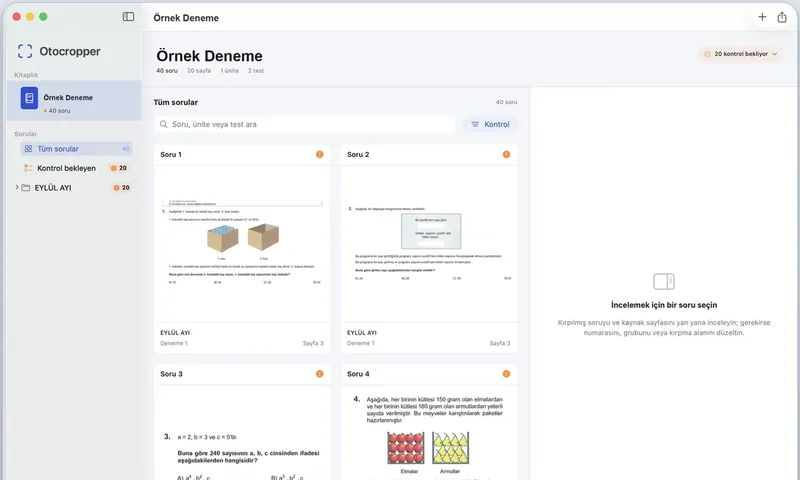Click the 40 soru header stat
This screenshot has width=800, height=480.
(x=167, y=71)
